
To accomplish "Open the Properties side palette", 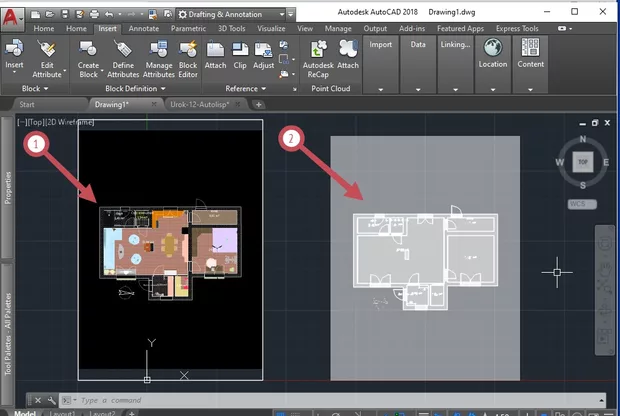I will (8, 187).
